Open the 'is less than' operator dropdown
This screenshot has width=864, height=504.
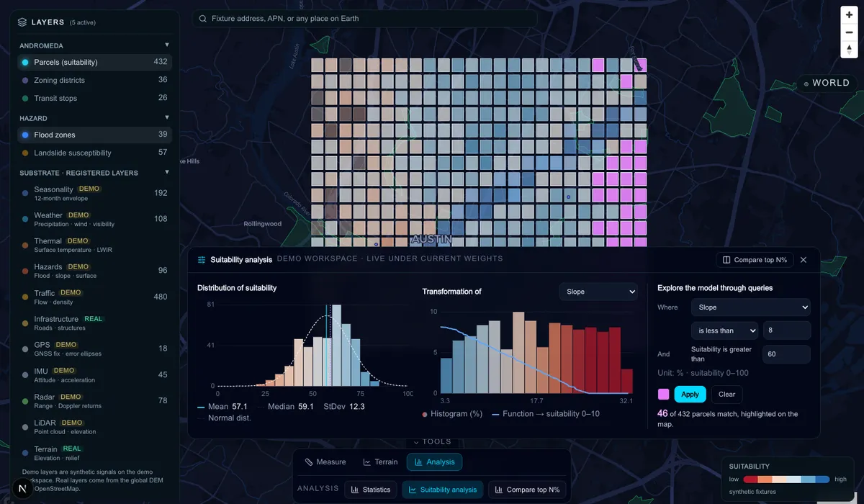pos(724,330)
